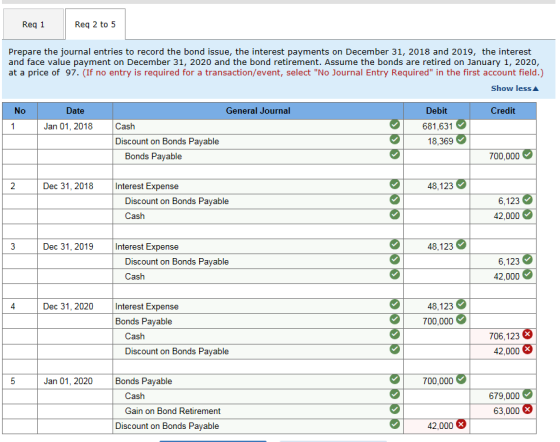
Task: Select Interest Expense in the Dec 31, 2020 entry
Action: pyautogui.click(x=258, y=306)
